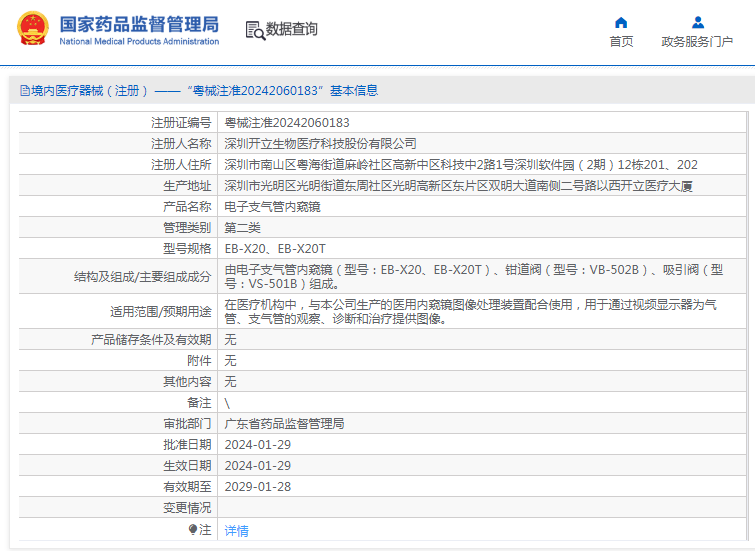Viewport: 755px width, 551px height.
Task: Click 国家药品监督管理局 site title
Action: pyautogui.click(x=139, y=24)
